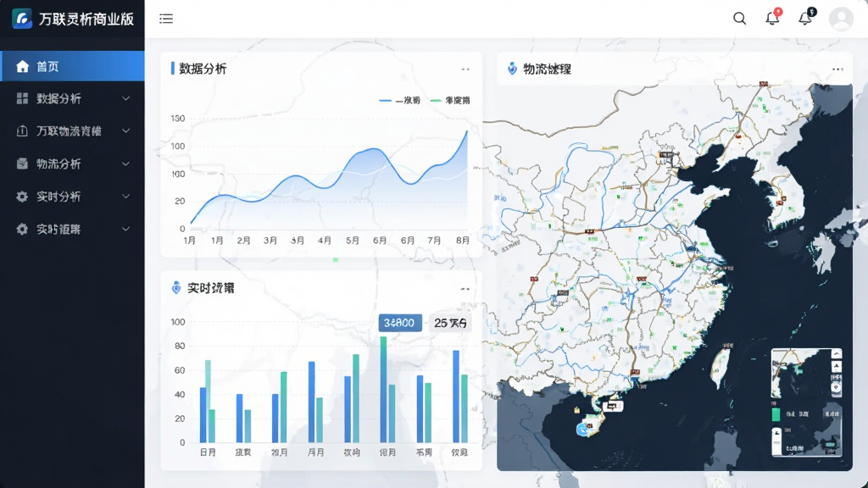Open the 万联物流 sidebar menu item
This screenshot has width=868, height=488.
tap(73, 131)
